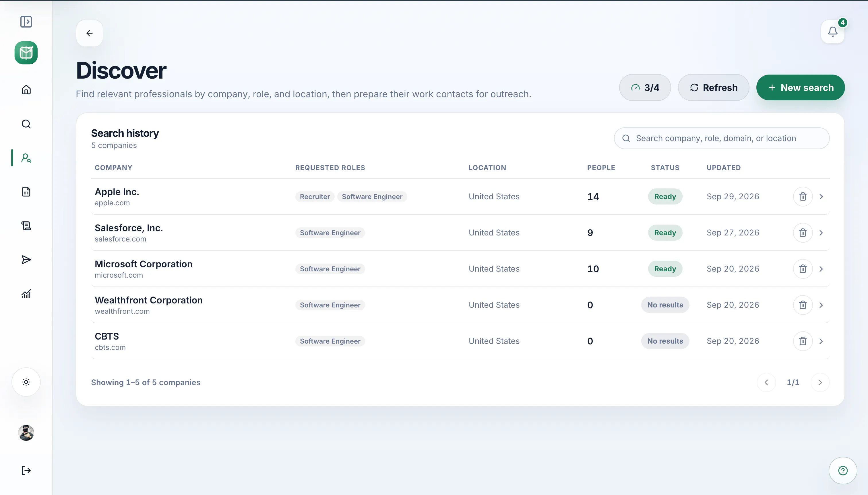The image size is (868, 495).
Task: Click the 3/4 usage quota pill
Action: [645, 88]
